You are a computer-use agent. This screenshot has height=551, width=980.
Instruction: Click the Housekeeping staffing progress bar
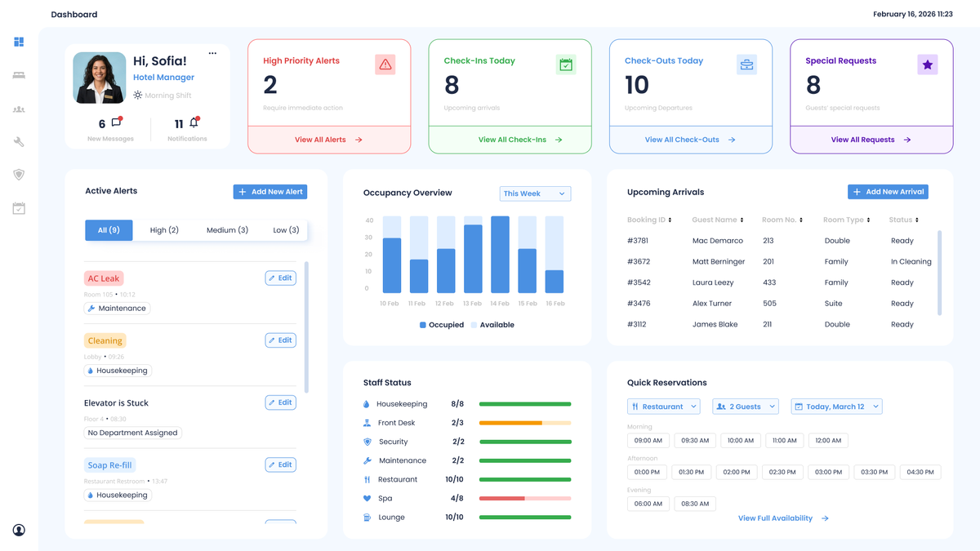525,404
